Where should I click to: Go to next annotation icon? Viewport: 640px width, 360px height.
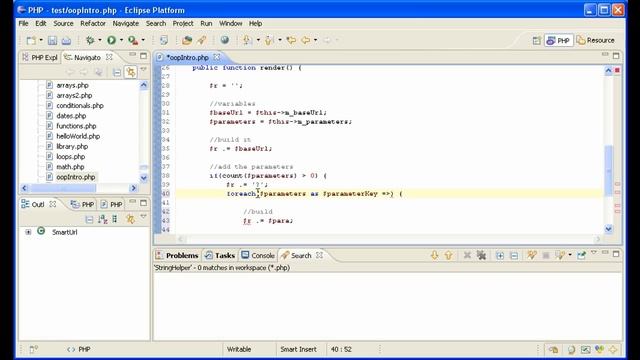pyautogui.click(x=247, y=40)
